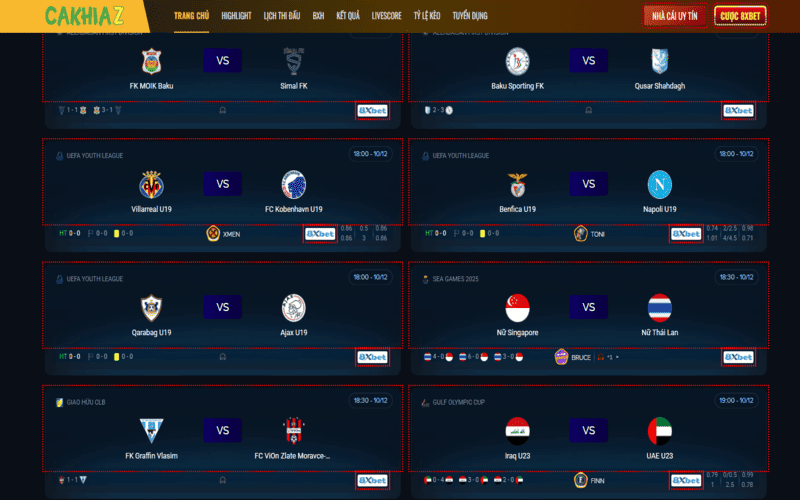
Task: Click commentator TONI avatar
Action: [x=581, y=234]
